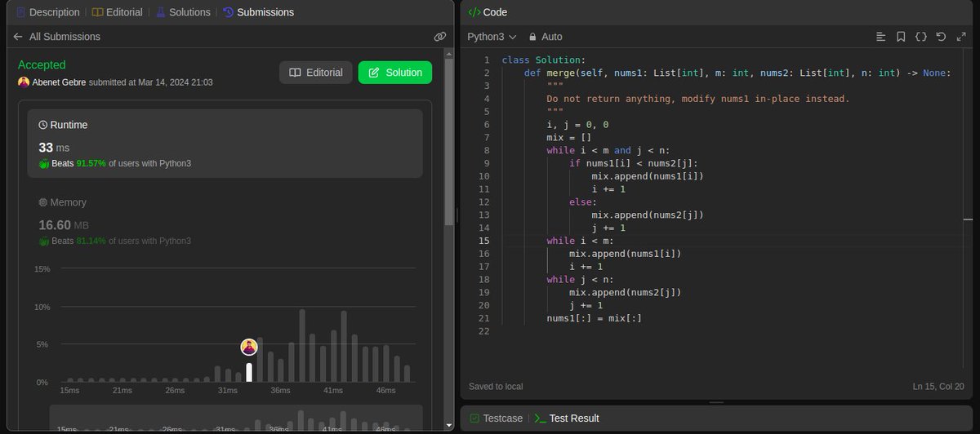Click the 36ms label on the chart axis
This screenshot has width=980, height=434.
(280, 391)
